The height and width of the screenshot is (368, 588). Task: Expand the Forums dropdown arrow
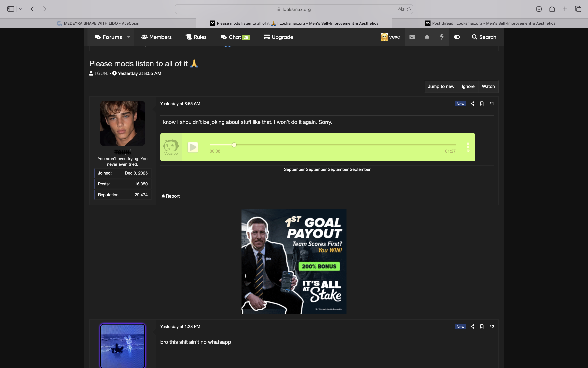click(129, 37)
